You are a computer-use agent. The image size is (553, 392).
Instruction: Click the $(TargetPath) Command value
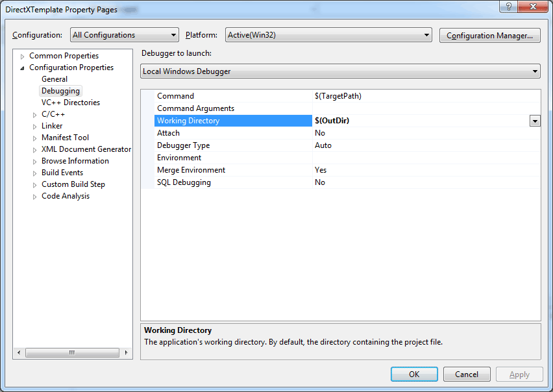(x=338, y=96)
